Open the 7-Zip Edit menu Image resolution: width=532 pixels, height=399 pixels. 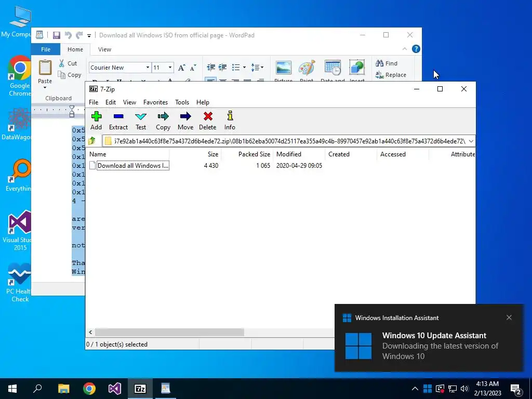tap(111, 102)
